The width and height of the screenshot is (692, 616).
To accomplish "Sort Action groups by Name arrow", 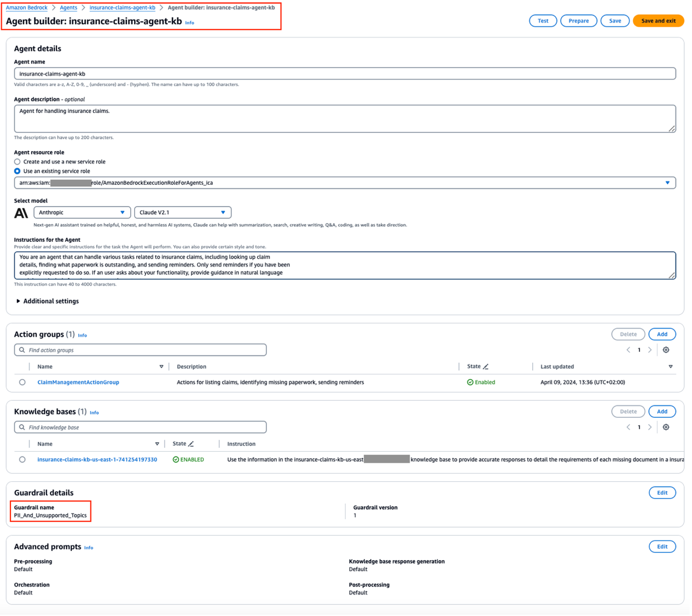I will click(161, 367).
